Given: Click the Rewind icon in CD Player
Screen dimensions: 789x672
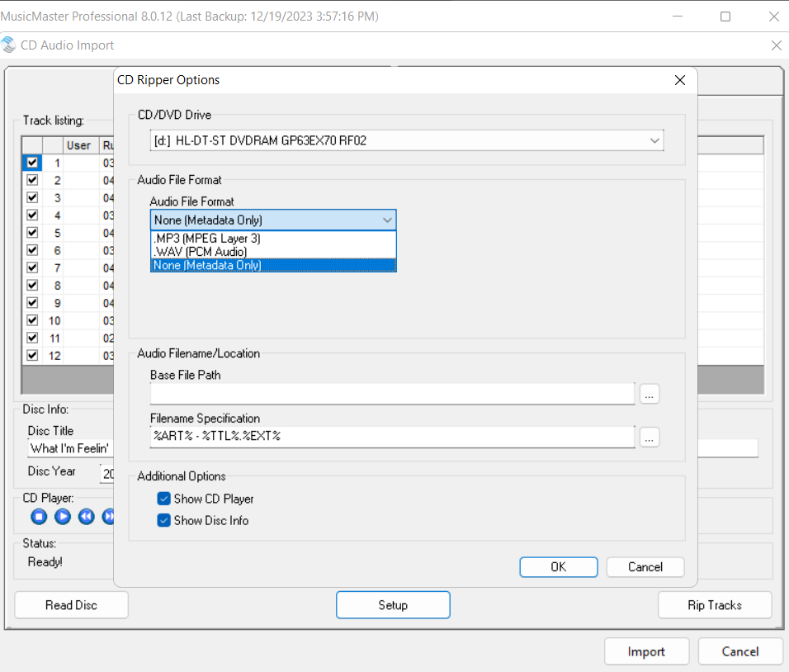Looking at the screenshot, I should [x=86, y=517].
